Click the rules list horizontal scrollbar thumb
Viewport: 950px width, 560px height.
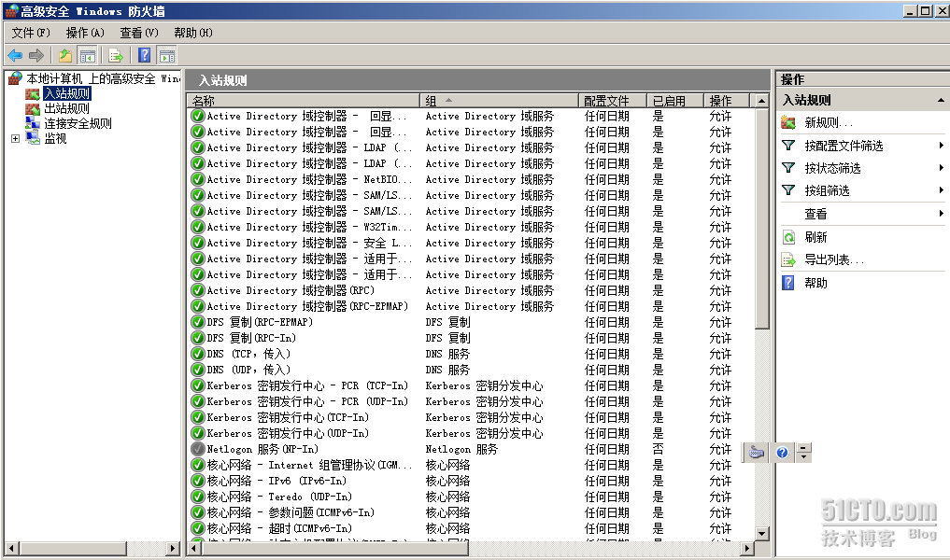coord(335,548)
